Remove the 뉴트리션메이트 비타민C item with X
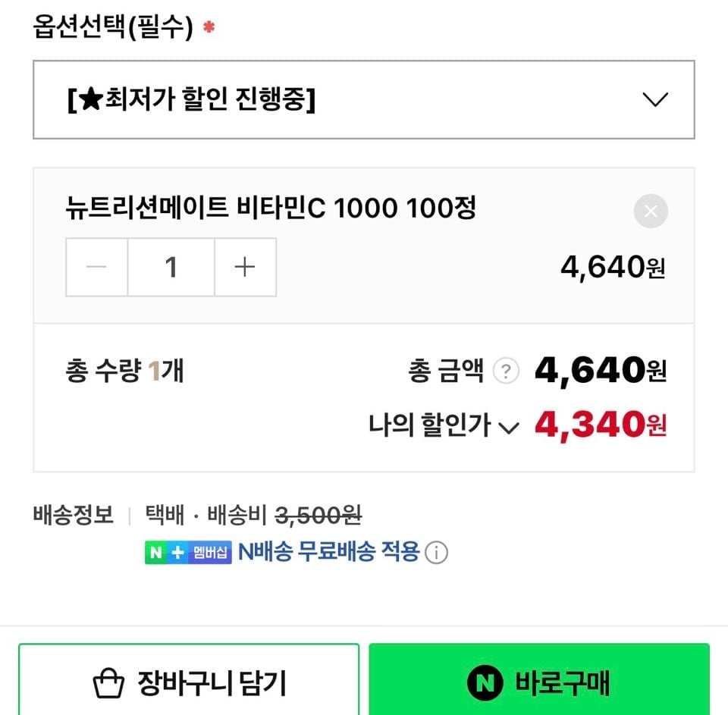Screen dimensions: 728x715 651,212
